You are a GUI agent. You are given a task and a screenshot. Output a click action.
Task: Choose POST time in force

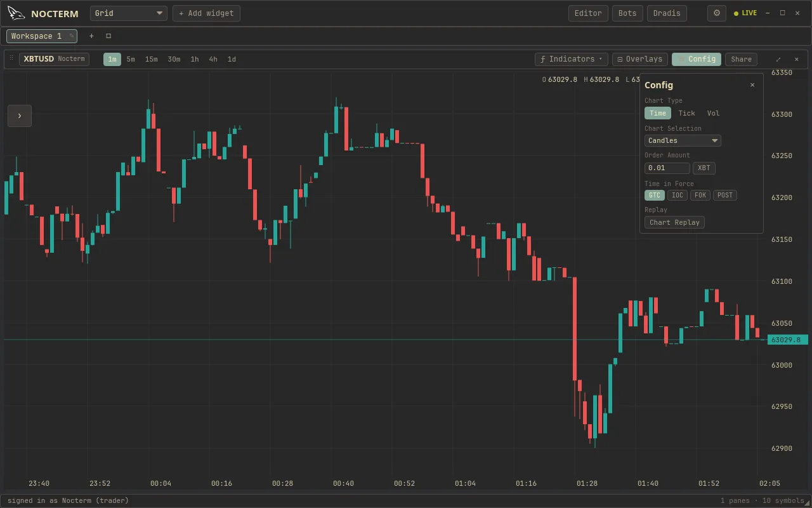point(725,196)
